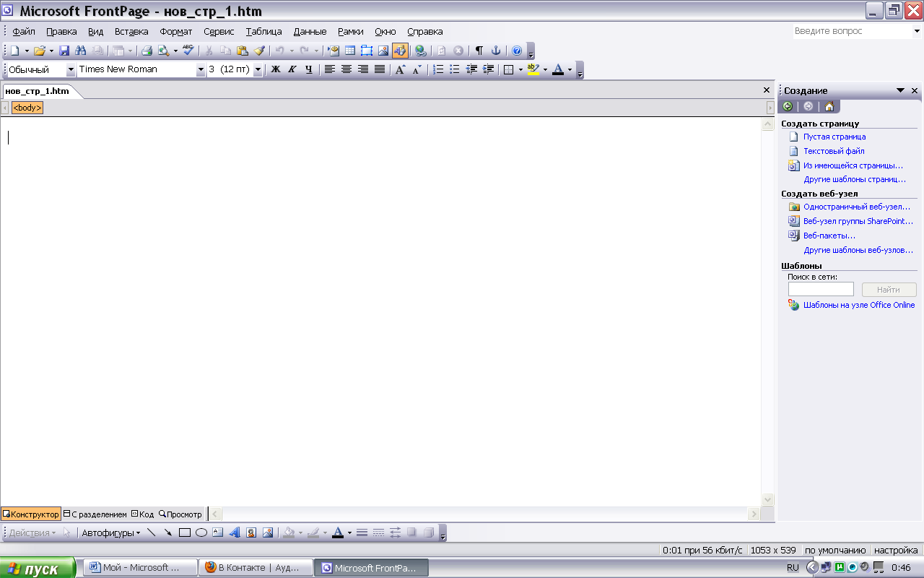Click task pane Home icon
This screenshot has height=578, width=924.
829,106
